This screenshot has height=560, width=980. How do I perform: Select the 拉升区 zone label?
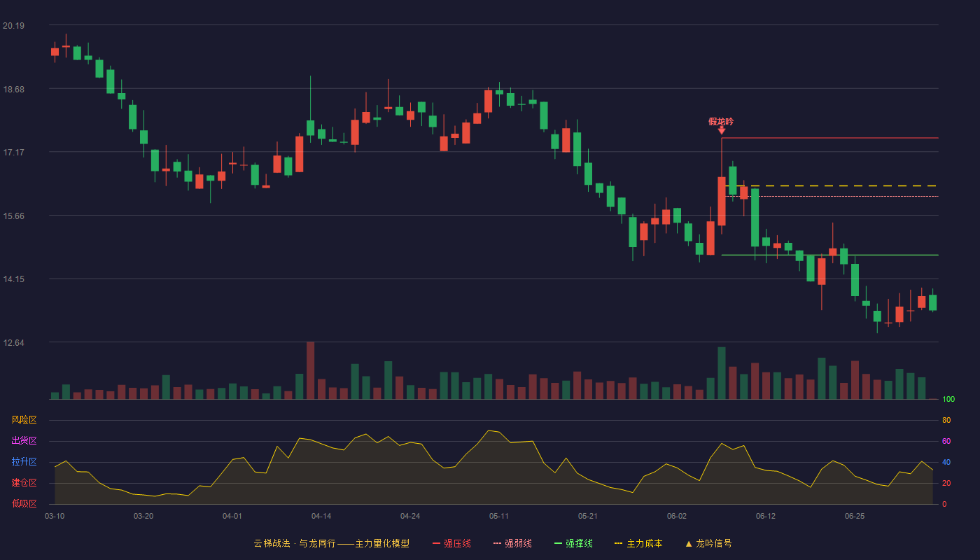(x=24, y=462)
